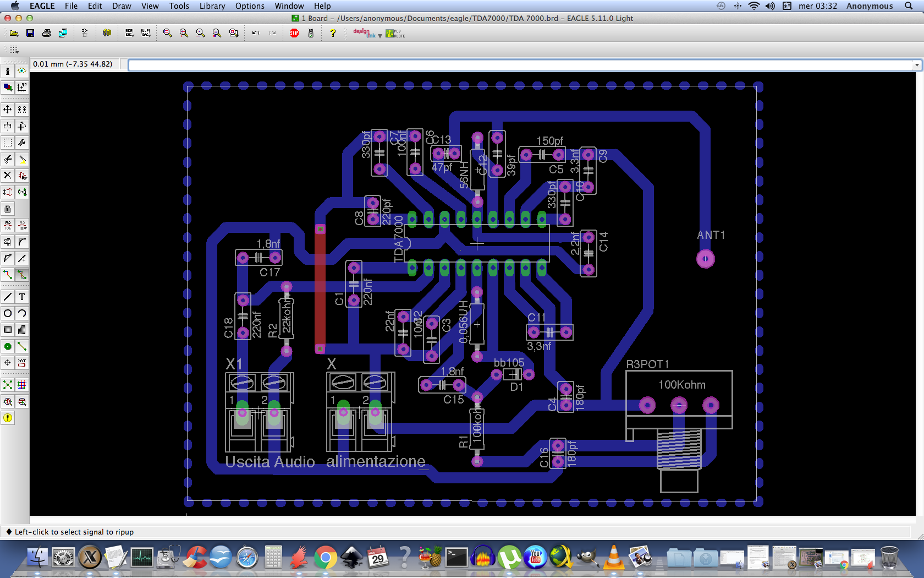
Task: Choose the Route tool
Action: (8, 275)
